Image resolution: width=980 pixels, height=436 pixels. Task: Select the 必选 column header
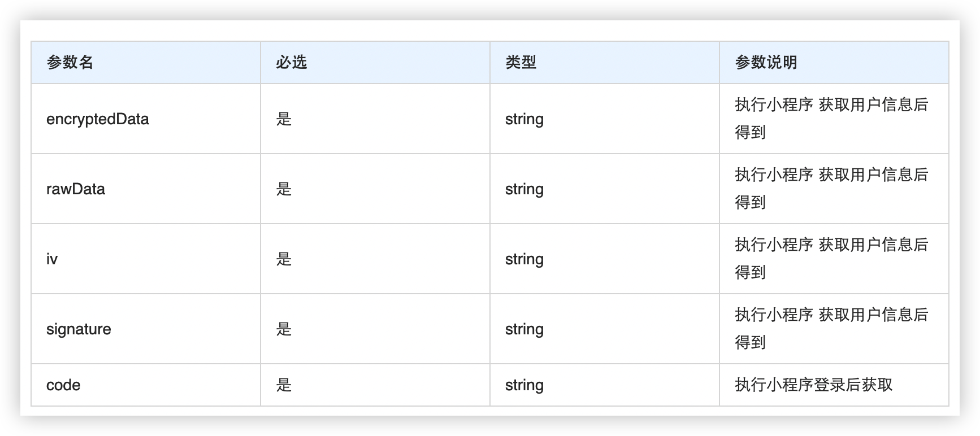(x=291, y=62)
